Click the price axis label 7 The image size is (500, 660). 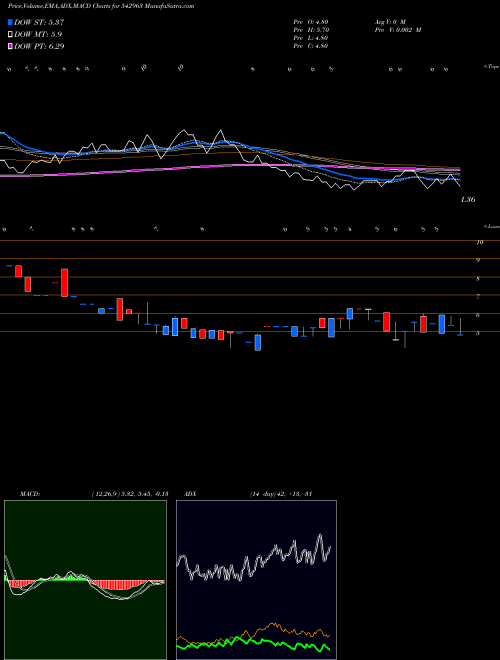pyautogui.click(x=478, y=297)
